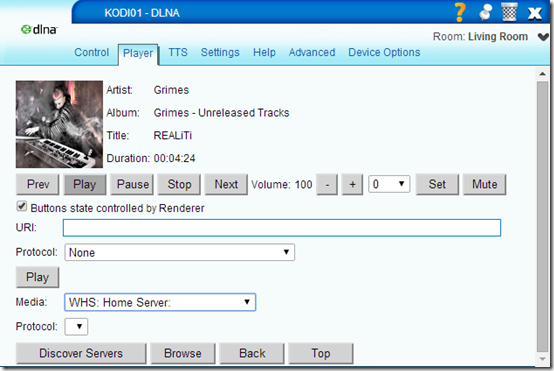Screen dimensions: 554x371
Task: Open the Media dropdown WHS: Home Server
Action: pos(160,302)
